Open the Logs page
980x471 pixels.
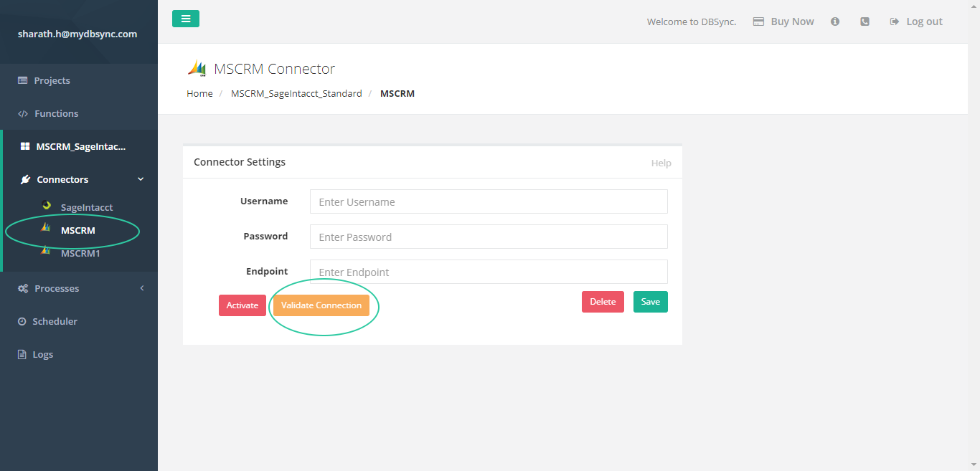click(x=42, y=354)
